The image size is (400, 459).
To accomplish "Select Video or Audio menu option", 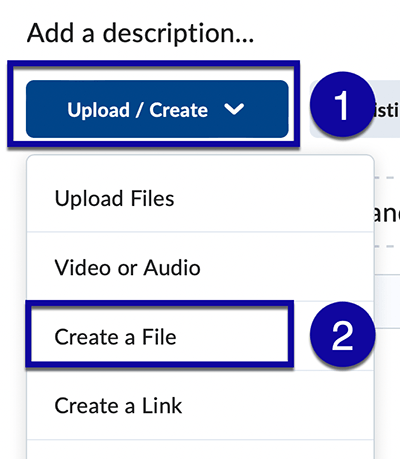I will click(200, 267).
